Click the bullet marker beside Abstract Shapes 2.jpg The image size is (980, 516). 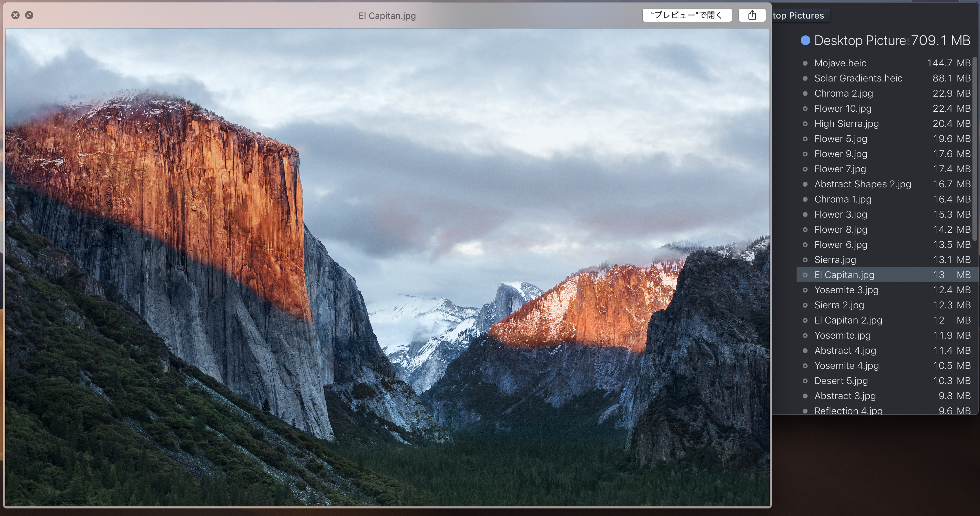(x=805, y=184)
